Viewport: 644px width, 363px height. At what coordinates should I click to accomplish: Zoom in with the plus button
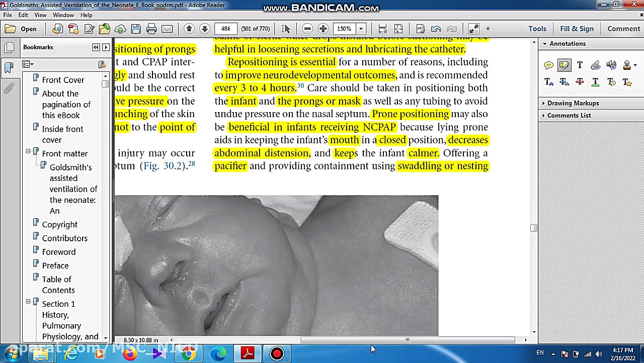click(x=323, y=29)
